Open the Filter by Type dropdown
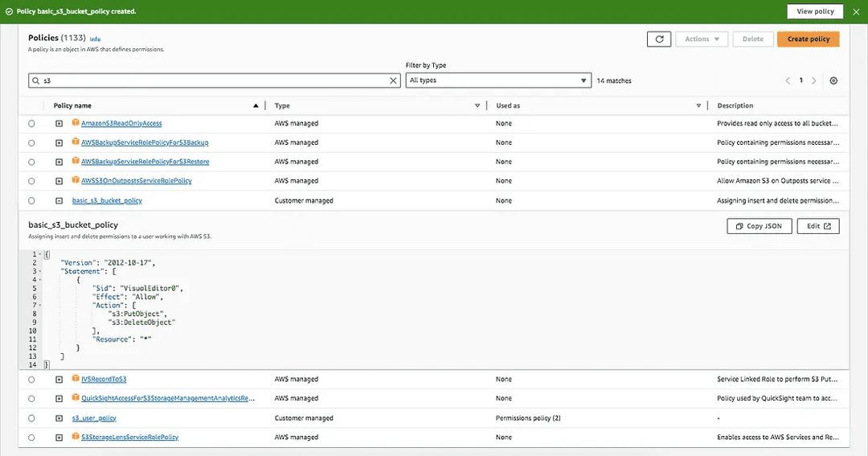868x456 pixels. 498,80
